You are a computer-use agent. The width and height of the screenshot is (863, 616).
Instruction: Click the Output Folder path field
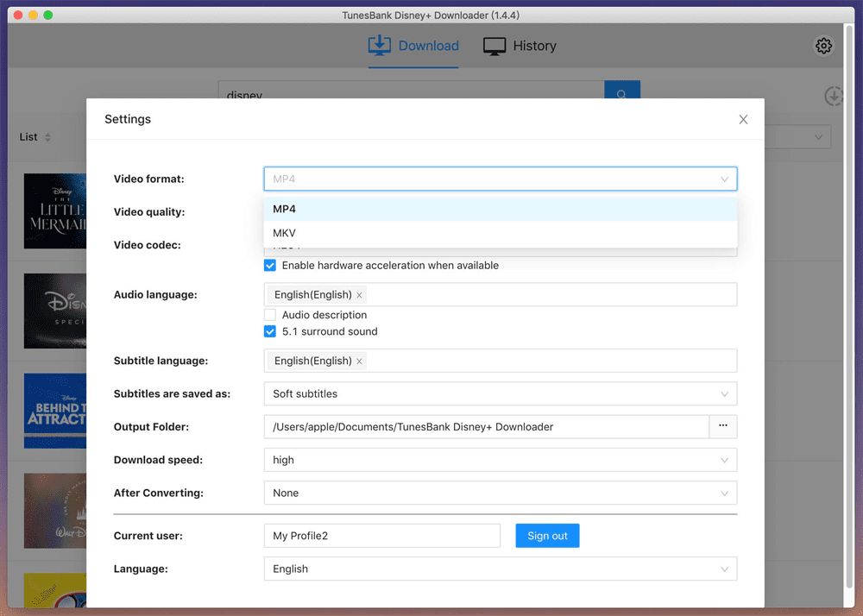click(x=487, y=427)
